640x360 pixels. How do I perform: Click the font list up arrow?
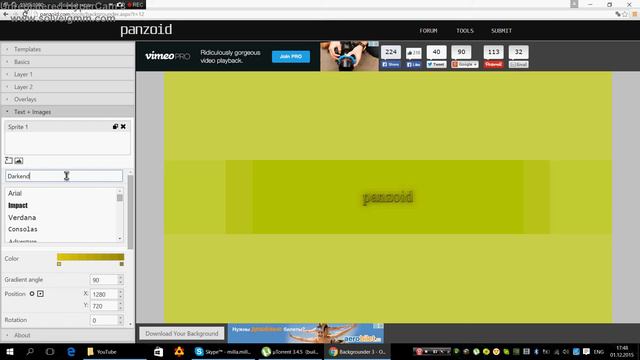click(x=120, y=191)
